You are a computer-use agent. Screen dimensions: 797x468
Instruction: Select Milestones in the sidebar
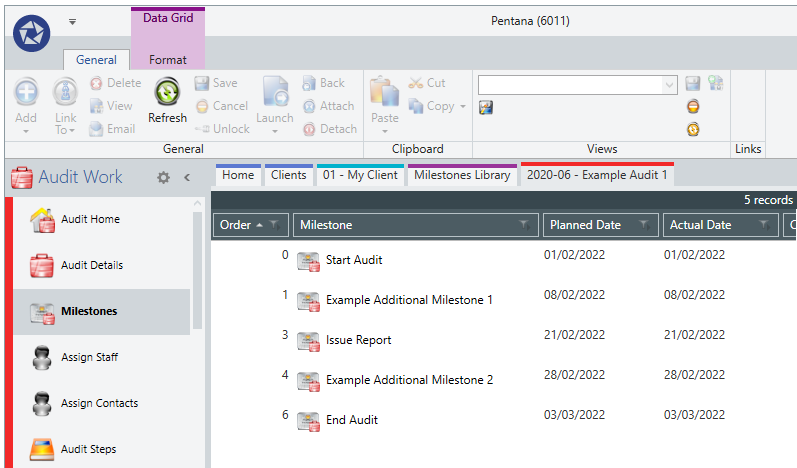coord(102,311)
